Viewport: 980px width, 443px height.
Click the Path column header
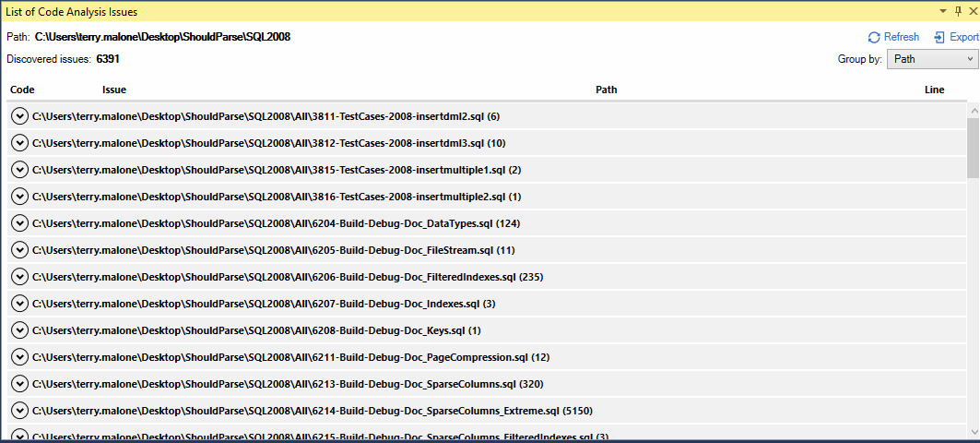coord(607,90)
